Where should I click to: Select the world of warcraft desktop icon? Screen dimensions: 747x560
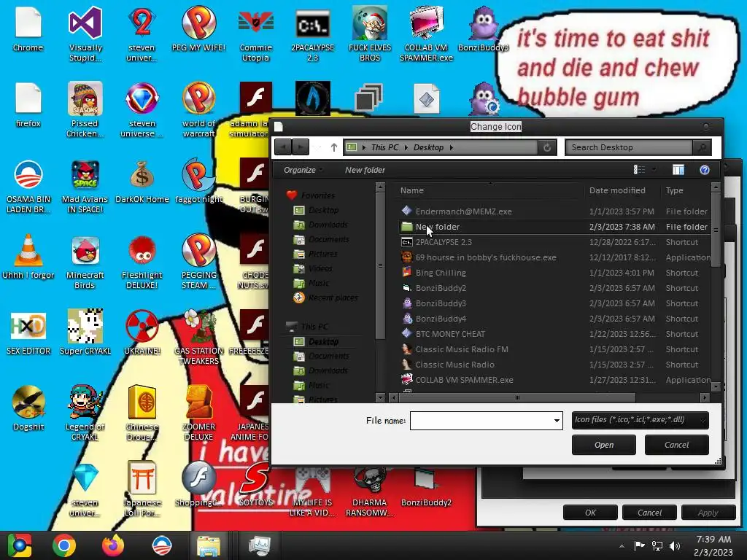pyautogui.click(x=198, y=109)
